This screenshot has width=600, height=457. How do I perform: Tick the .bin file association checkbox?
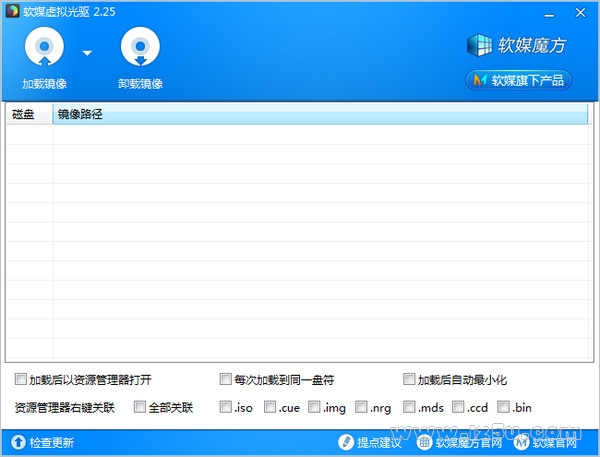point(504,407)
